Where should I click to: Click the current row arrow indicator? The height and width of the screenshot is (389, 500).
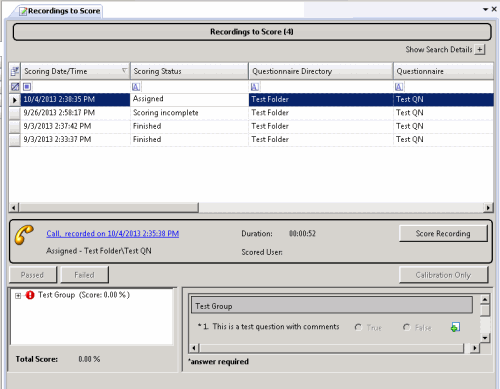pos(15,100)
